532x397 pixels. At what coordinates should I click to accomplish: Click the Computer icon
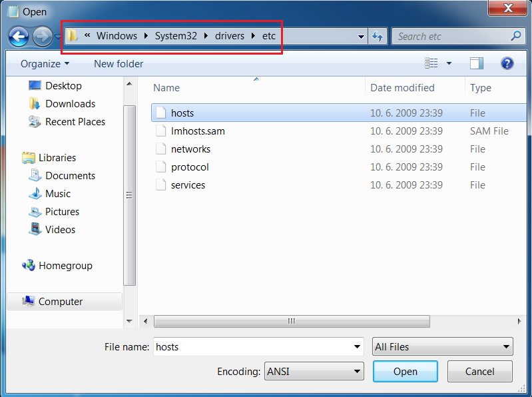[29, 301]
